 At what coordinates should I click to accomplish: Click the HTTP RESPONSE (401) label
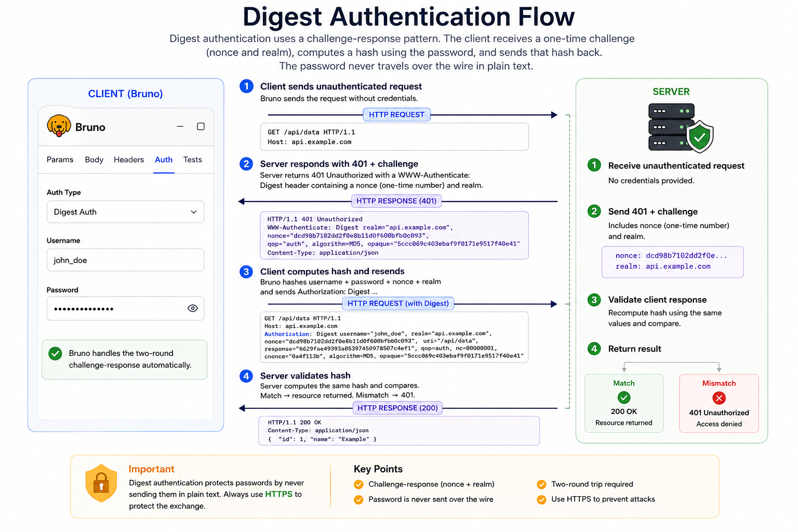pos(396,201)
